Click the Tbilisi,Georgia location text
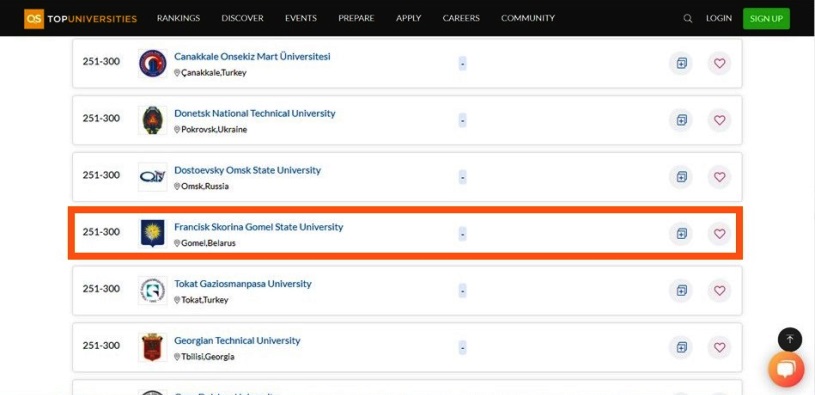This screenshot has width=815, height=395. point(208,357)
